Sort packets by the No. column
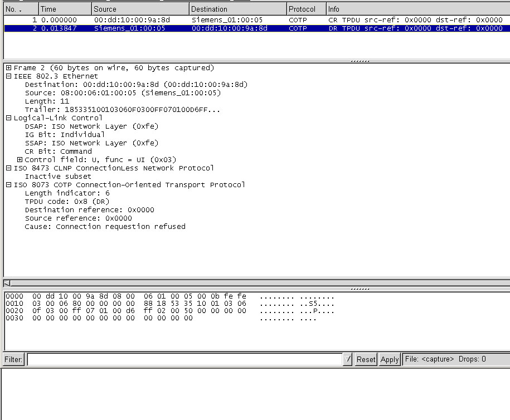 click(21, 9)
